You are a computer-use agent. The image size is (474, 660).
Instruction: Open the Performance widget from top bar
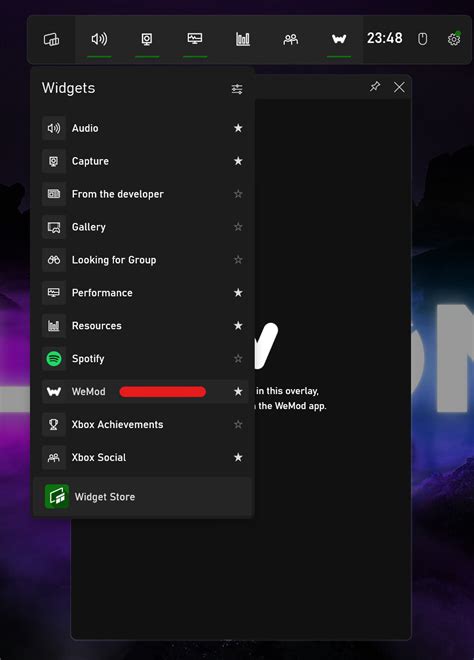pyautogui.click(x=195, y=40)
